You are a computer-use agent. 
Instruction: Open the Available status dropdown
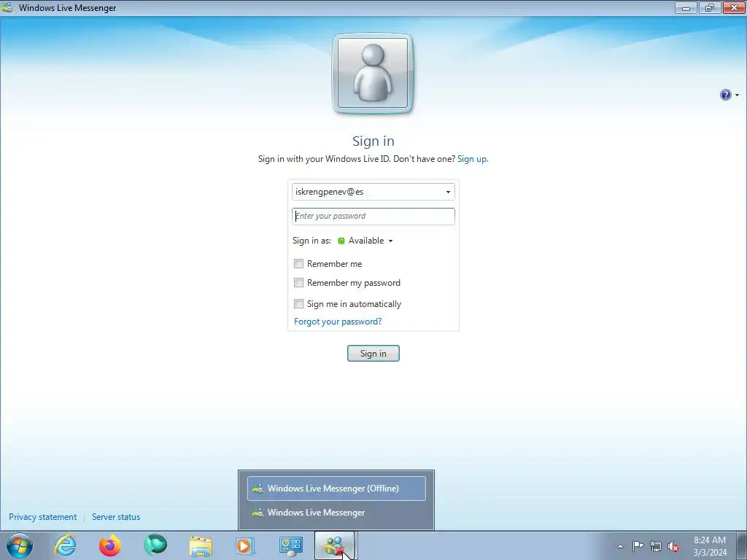pos(366,241)
